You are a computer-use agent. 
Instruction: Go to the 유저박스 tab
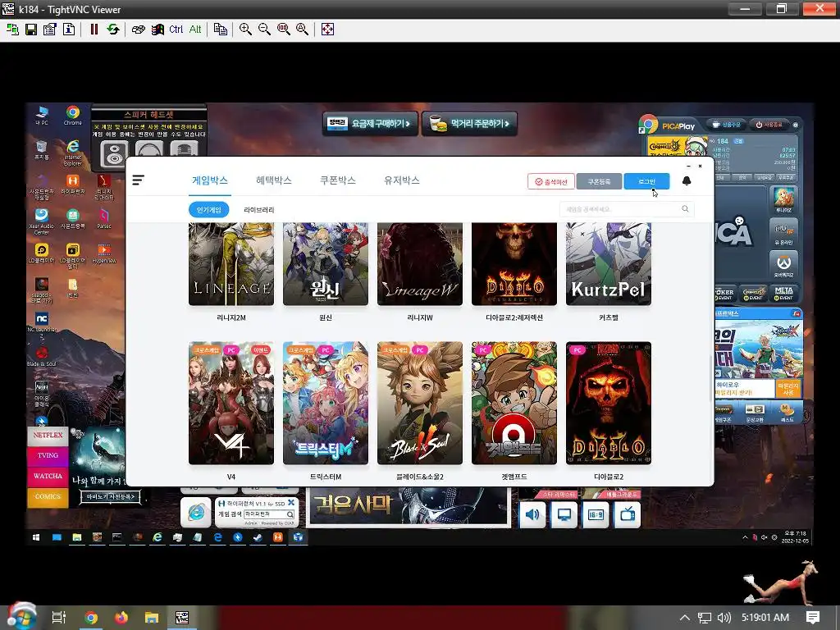point(401,180)
